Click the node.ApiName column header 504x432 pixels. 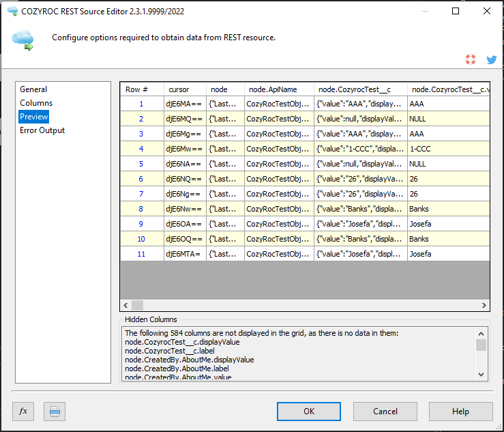(x=273, y=89)
